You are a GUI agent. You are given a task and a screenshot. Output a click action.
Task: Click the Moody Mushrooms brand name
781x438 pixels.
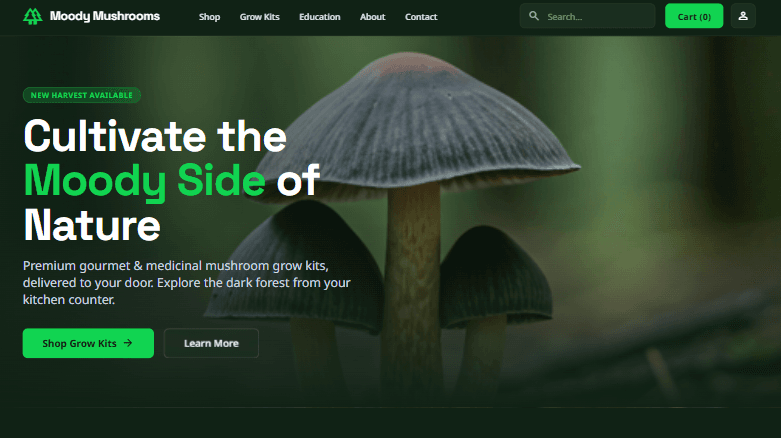[105, 16]
